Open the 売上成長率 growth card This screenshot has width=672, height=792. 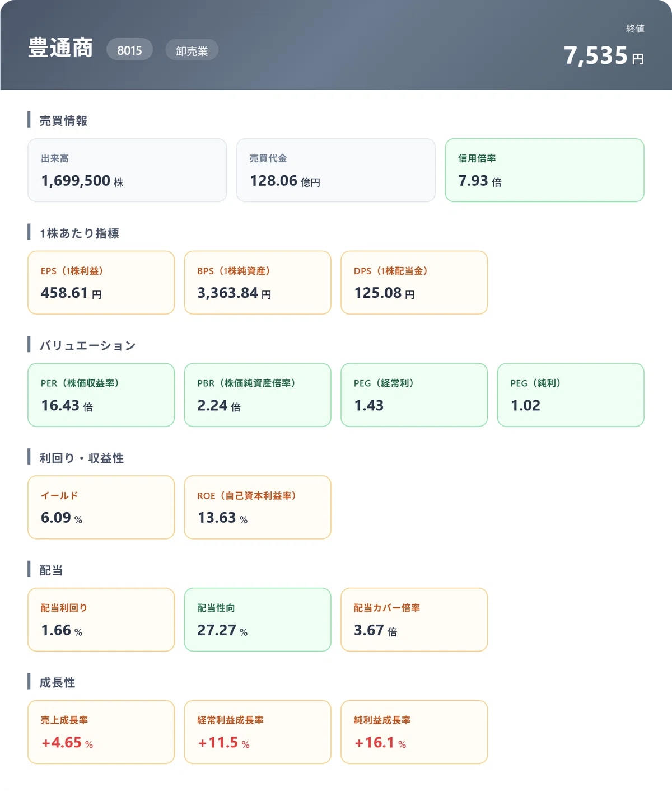101,732
